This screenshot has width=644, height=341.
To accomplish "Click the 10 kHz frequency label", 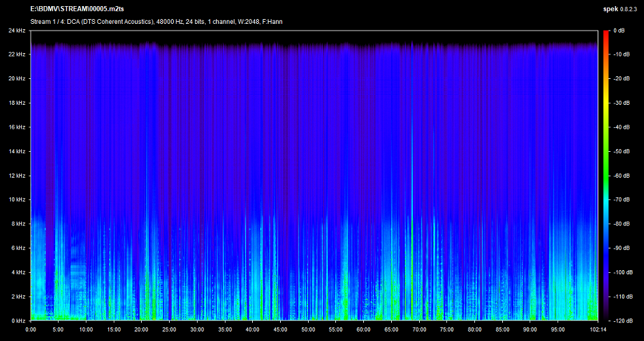I will (16, 199).
